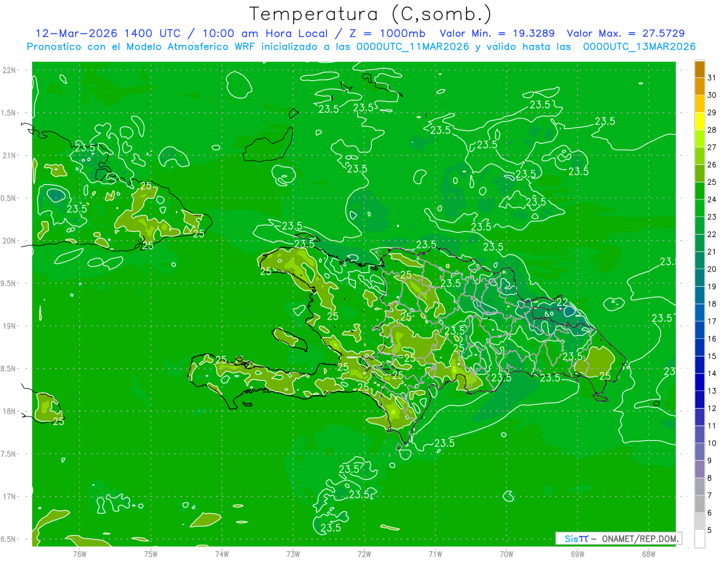Screen dimensions: 728x562
Task: Click the "17N" latitude label
Action: [8, 497]
